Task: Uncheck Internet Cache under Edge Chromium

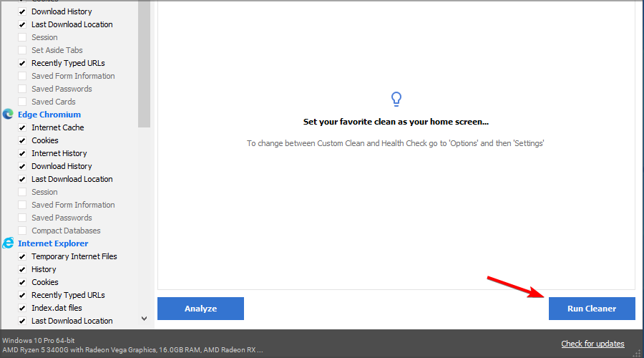Action: pyautogui.click(x=22, y=128)
